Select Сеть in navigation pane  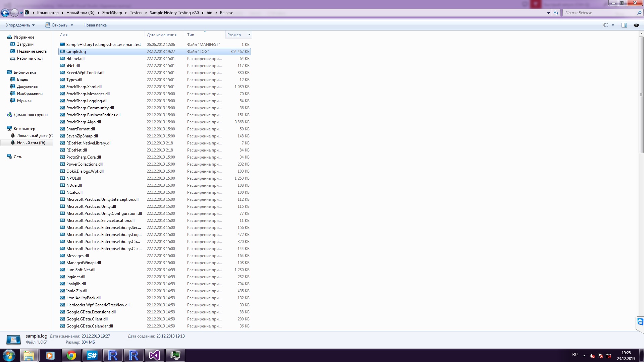click(x=18, y=157)
